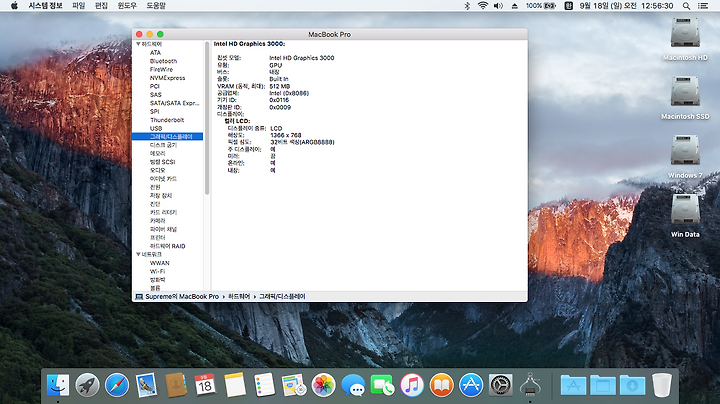Open Notification Center list icon
This screenshot has width=720, height=404.
pyautogui.click(x=703, y=6)
